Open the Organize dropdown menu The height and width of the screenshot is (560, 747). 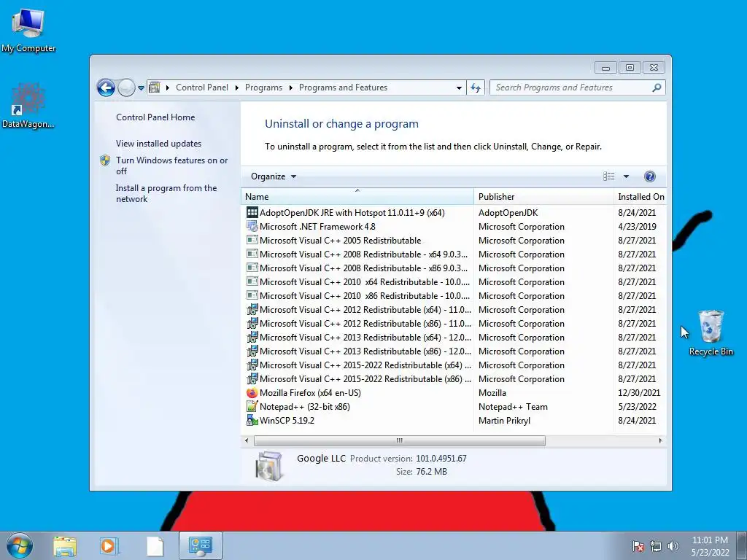(274, 176)
